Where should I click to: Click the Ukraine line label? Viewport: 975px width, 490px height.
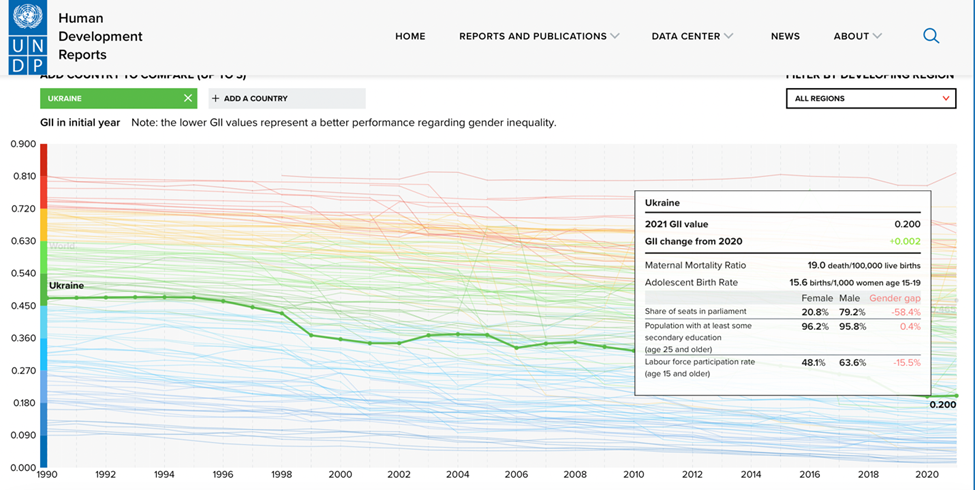pyautogui.click(x=67, y=285)
